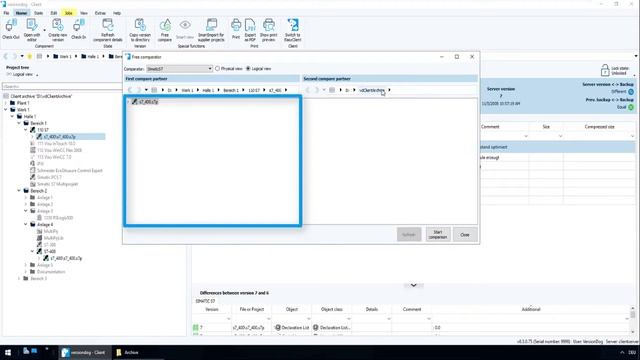Click vdClientArchive in second partner path
This screenshot has height=360, width=640.
pyautogui.click(x=371, y=90)
